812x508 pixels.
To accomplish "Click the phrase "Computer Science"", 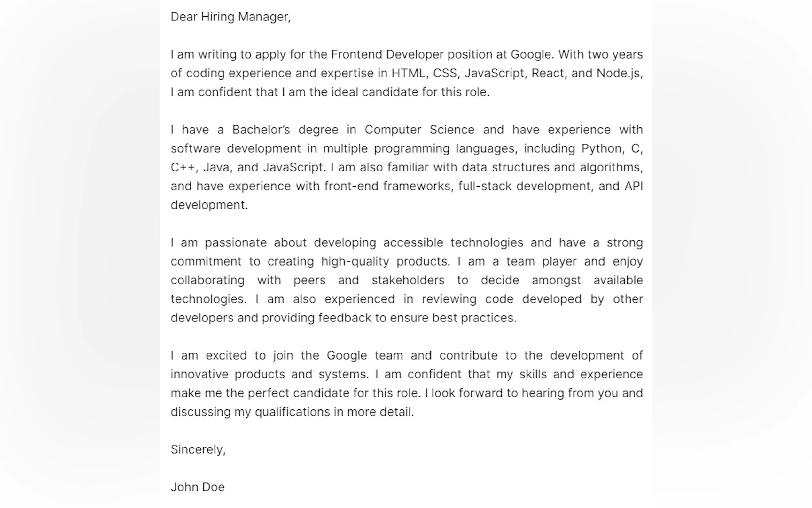I will (419, 130).
